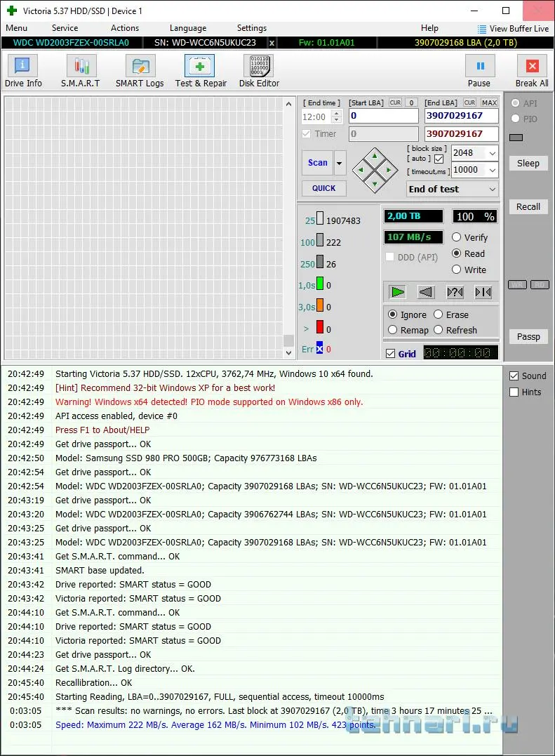555x756 pixels.
Task: Open the block size 2048 dropdown
Action: [493, 153]
